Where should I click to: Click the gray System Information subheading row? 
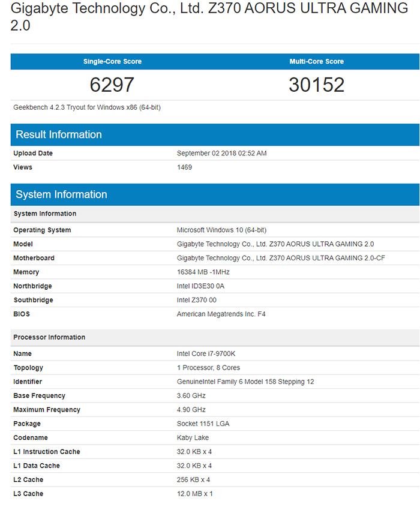click(x=215, y=214)
